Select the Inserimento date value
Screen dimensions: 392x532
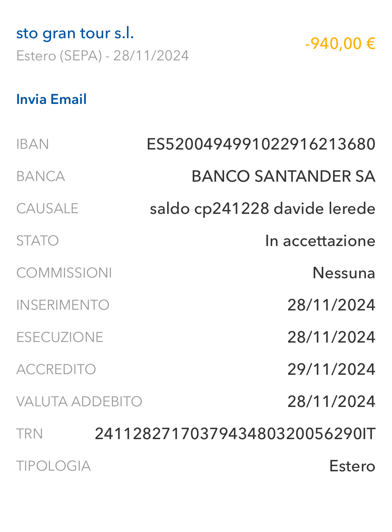tap(331, 305)
